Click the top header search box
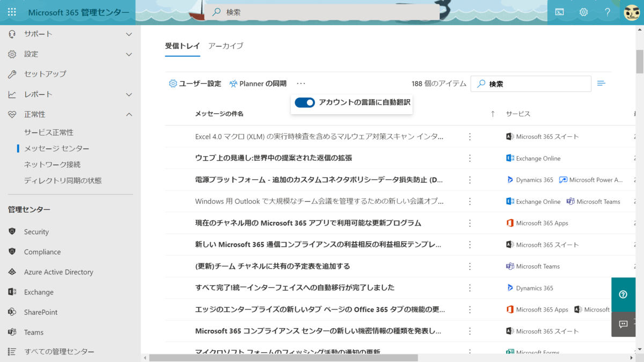 (x=323, y=12)
